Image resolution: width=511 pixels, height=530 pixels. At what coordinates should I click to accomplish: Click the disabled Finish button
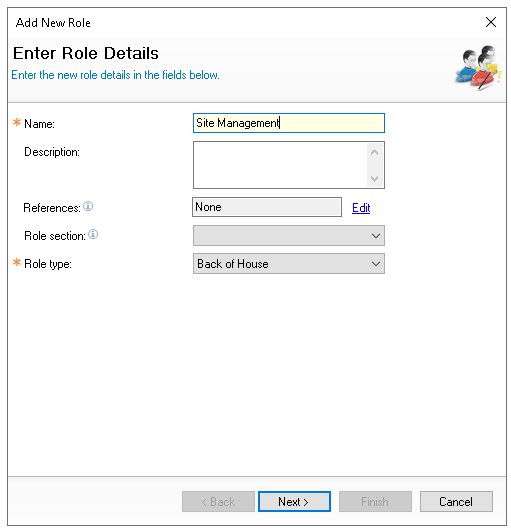pyautogui.click(x=375, y=502)
